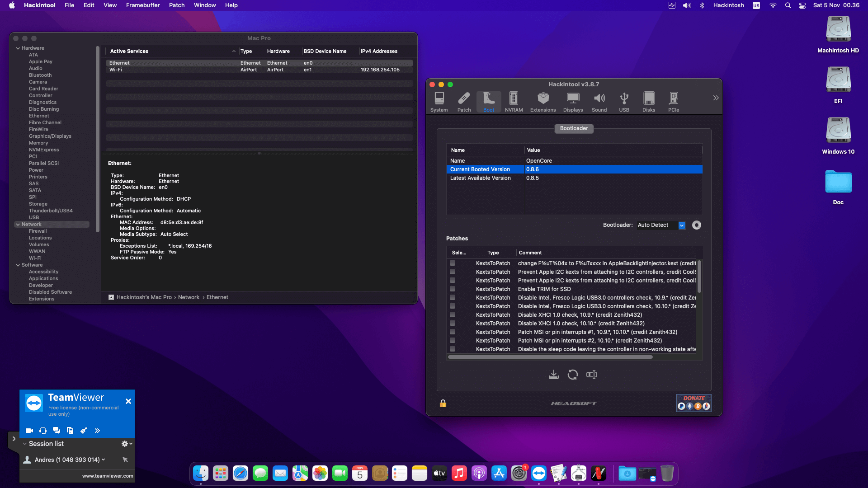Open the Patch menu in menu bar
The width and height of the screenshot is (868, 488).
click(x=177, y=5)
